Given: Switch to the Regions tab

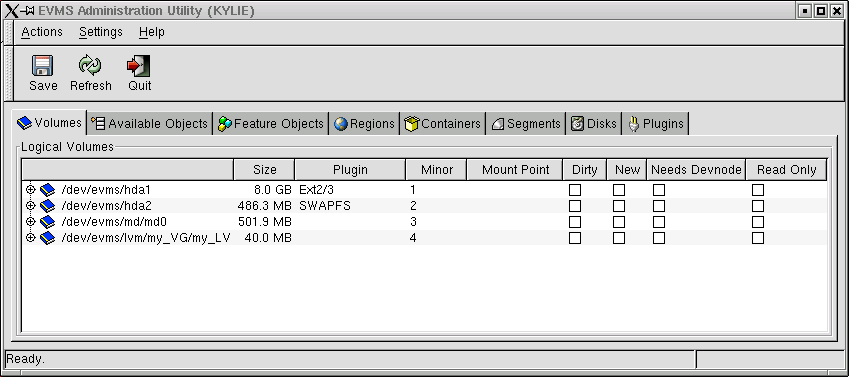Looking at the screenshot, I should (364, 124).
